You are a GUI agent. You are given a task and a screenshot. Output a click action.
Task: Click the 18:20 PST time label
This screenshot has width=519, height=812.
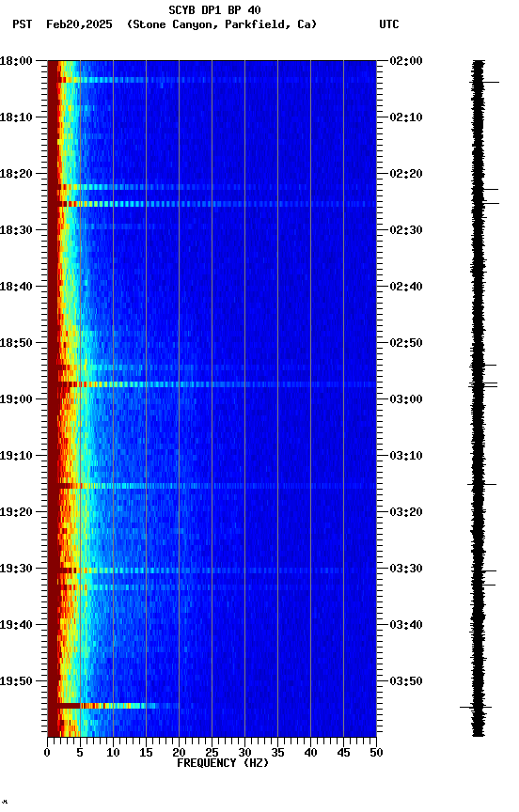click(x=16, y=174)
